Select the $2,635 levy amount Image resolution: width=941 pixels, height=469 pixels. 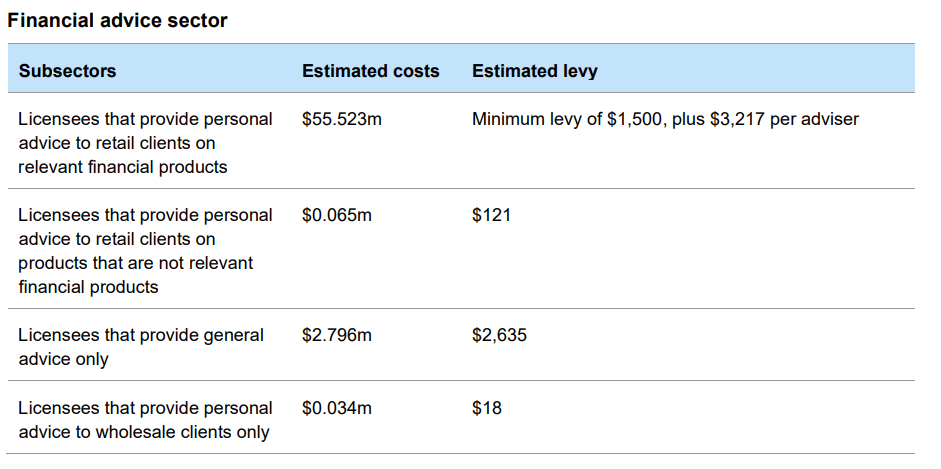click(499, 335)
